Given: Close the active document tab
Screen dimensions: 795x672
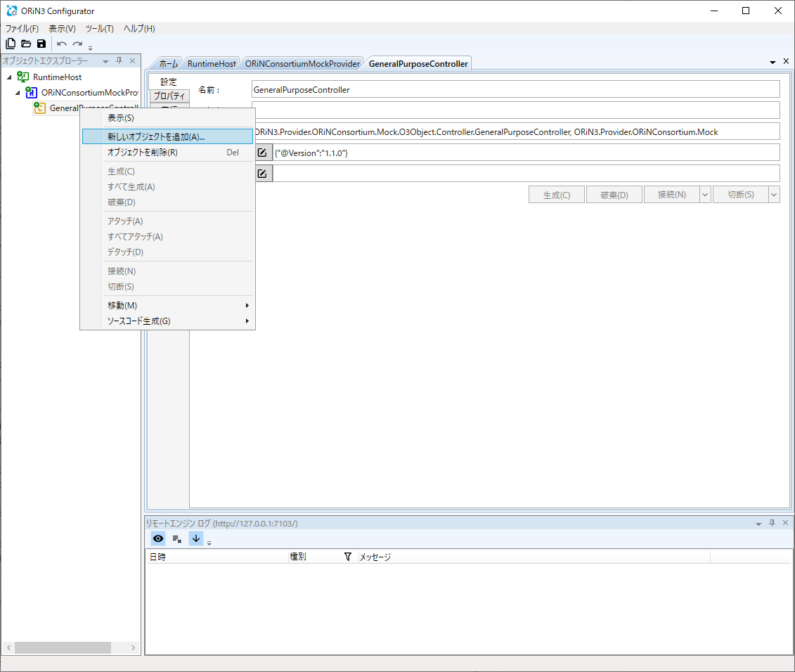Looking at the screenshot, I should [786, 61].
